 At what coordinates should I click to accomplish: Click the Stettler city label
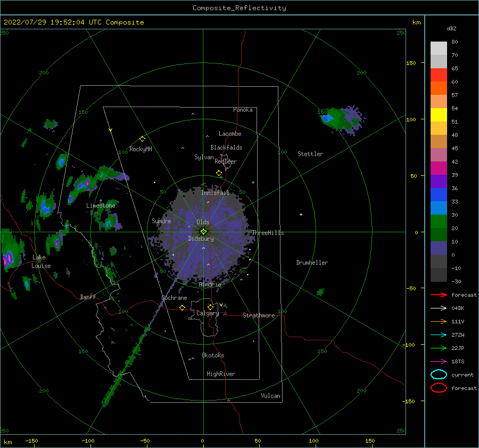310,154
